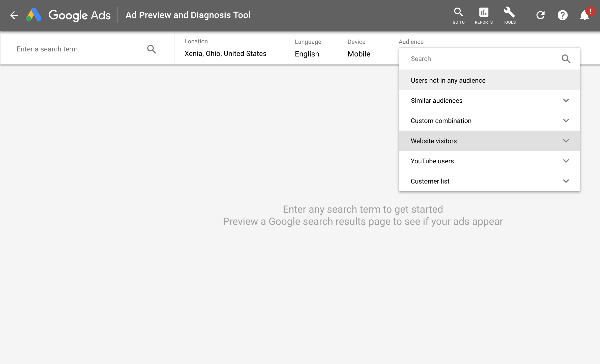The height and width of the screenshot is (364, 600).
Task: Expand the Custom combination chevron
Action: [x=566, y=120]
